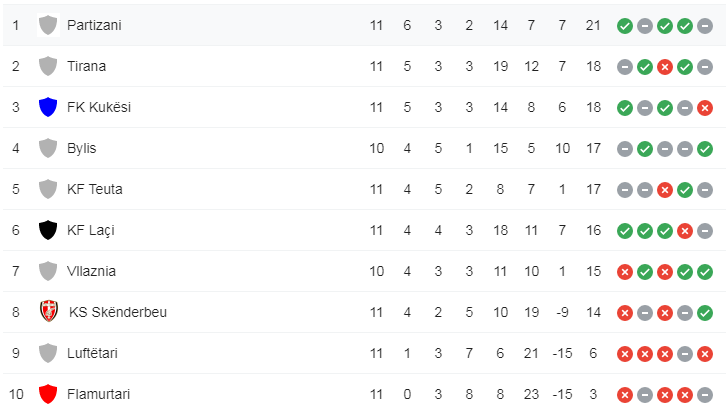
Task: Click Partizani's first green win indicator
Action: pyautogui.click(x=624, y=25)
